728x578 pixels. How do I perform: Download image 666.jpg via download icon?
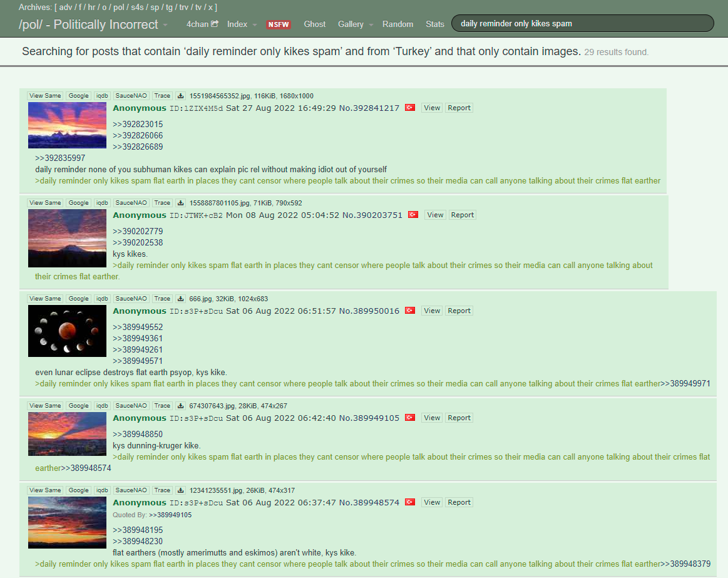pyautogui.click(x=181, y=299)
